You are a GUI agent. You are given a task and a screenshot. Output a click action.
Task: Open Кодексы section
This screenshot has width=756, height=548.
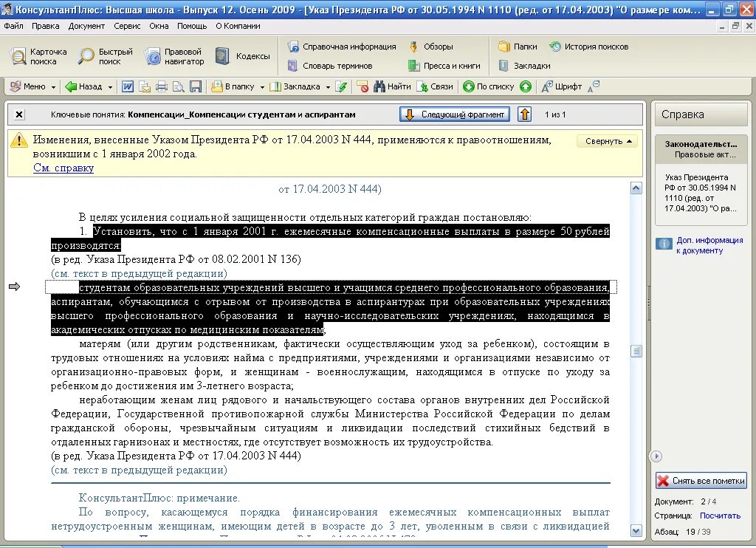point(242,56)
